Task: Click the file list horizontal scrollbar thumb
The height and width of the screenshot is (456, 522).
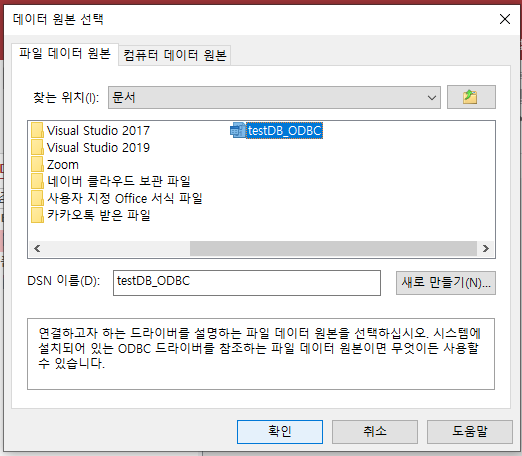Action: click(333, 248)
